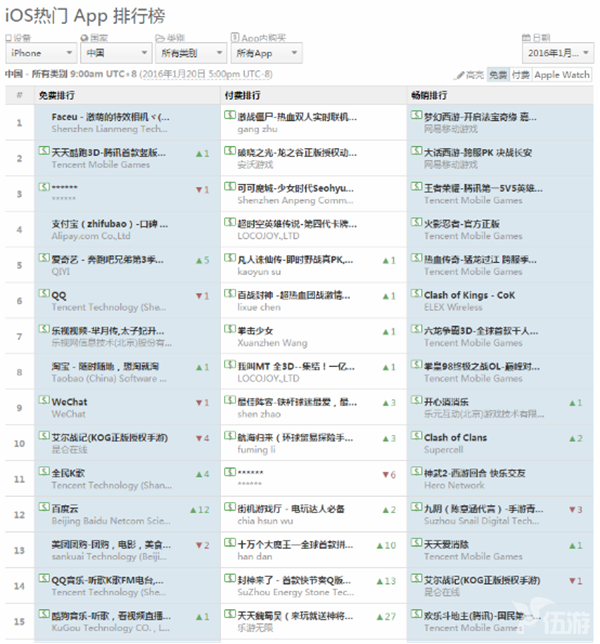Toggle the Apple Watch highlight filter
Image resolution: width=600 pixels, height=644 pixels.
click(562, 75)
